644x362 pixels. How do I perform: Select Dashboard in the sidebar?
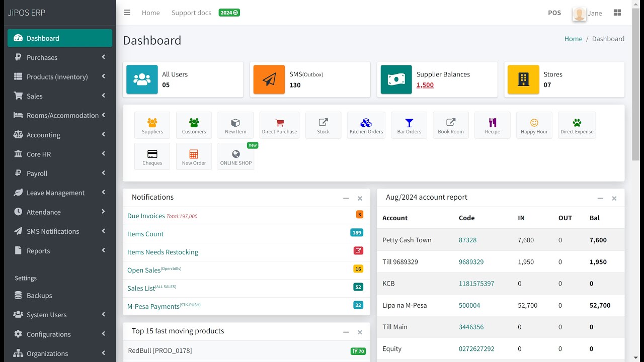(x=60, y=38)
